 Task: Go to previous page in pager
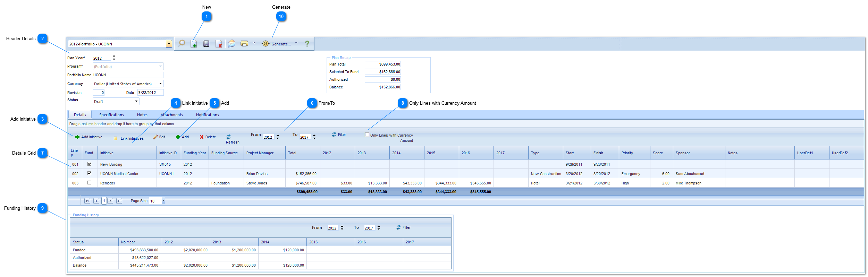point(96,201)
